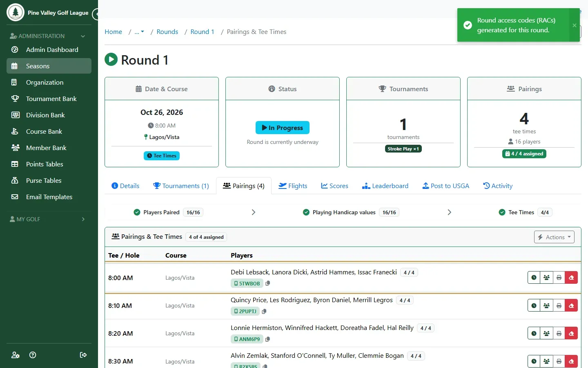Click the printer icon for the 8:10 AM pairing
Image resolution: width=588 pixels, height=368 pixels.
(x=559, y=305)
